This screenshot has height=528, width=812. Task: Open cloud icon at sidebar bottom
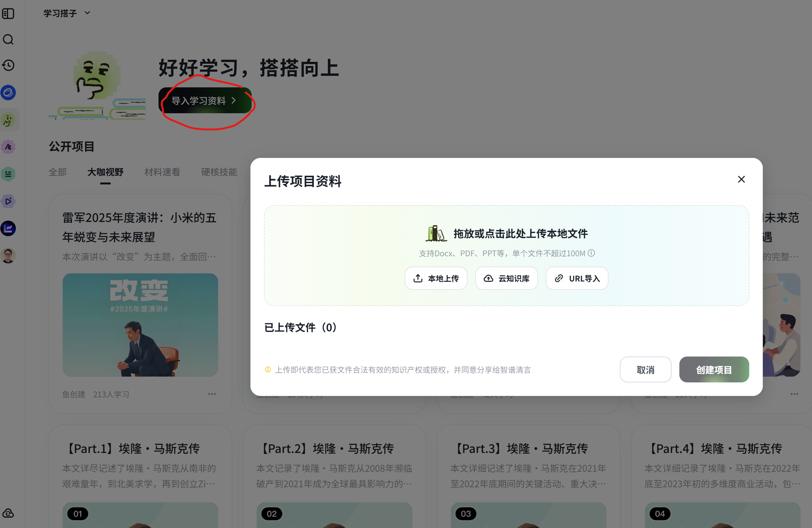(x=8, y=513)
